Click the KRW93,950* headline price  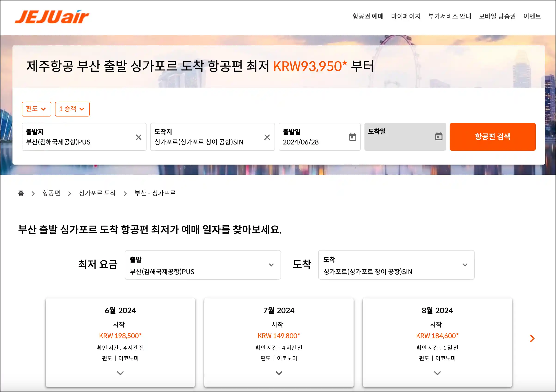tap(310, 66)
